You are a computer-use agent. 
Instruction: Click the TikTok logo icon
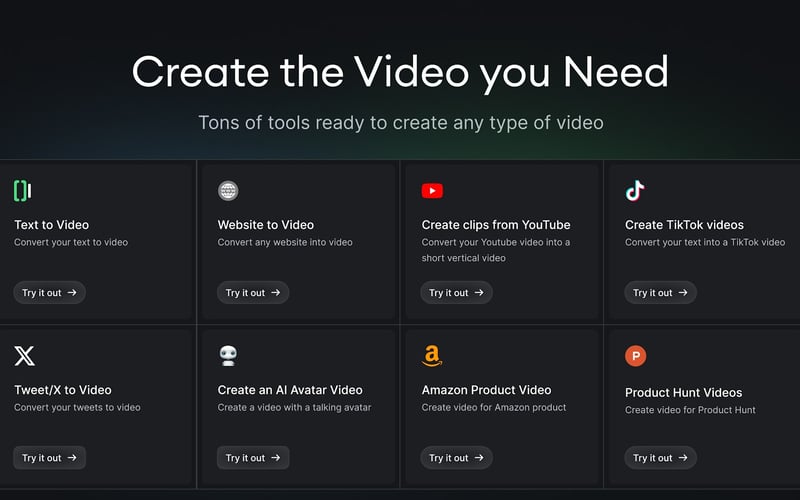[x=635, y=191]
